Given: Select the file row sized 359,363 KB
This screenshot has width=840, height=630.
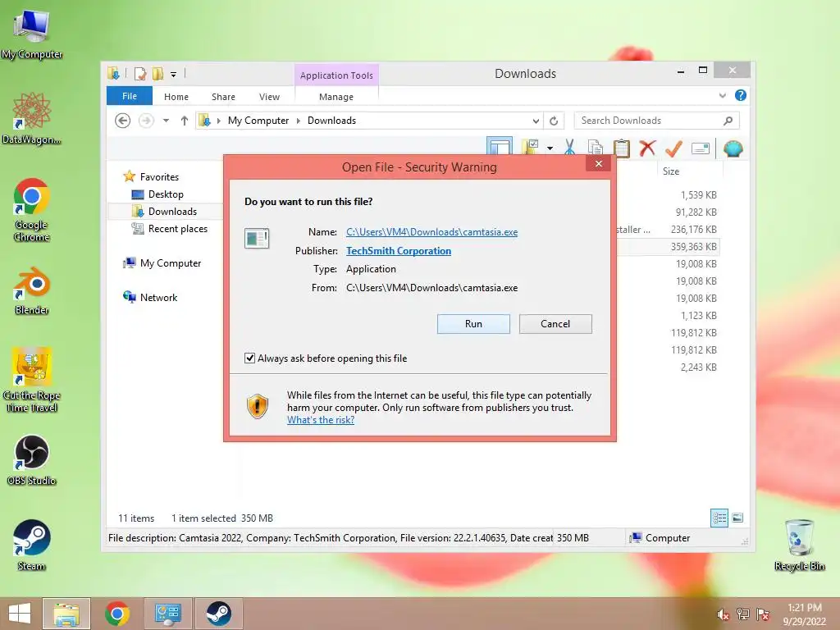Looking at the screenshot, I should [x=694, y=246].
